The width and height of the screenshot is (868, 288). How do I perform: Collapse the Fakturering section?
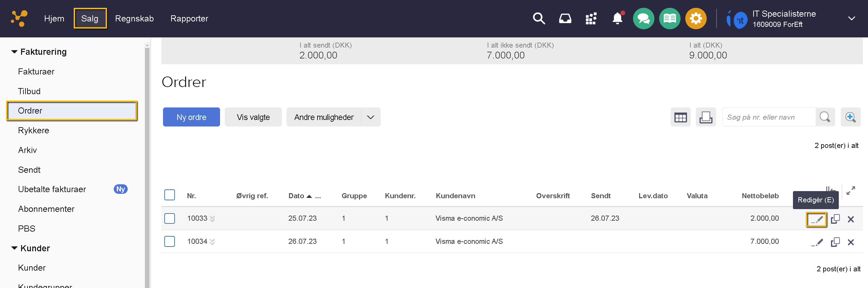tap(14, 52)
